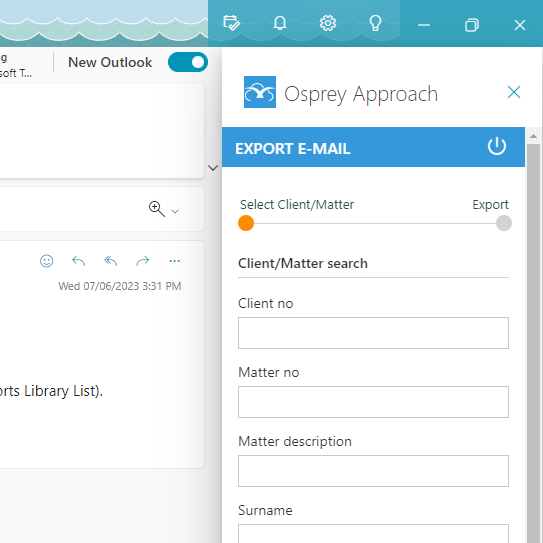Log out using Export E-Mail power icon
Viewport: 543px width, 543px height.
(x=497, y=146)
